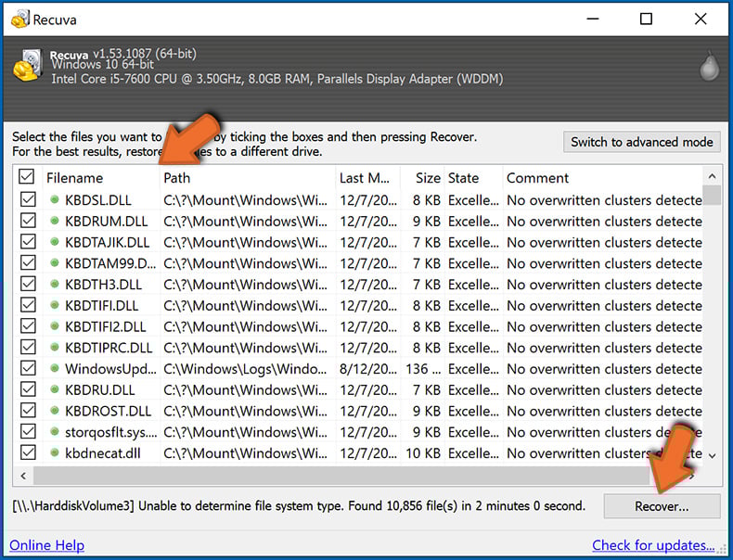Click green state dot beside KBDRU.DLL
The width and height of the screenshot is (733, 560).
coord(55,390)
